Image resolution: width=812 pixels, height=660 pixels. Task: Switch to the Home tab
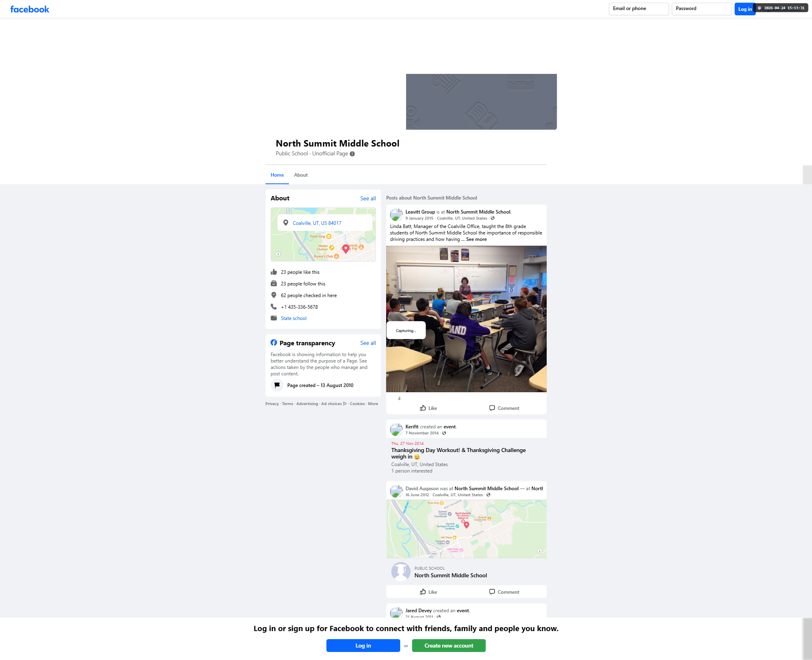pos(277,175)
